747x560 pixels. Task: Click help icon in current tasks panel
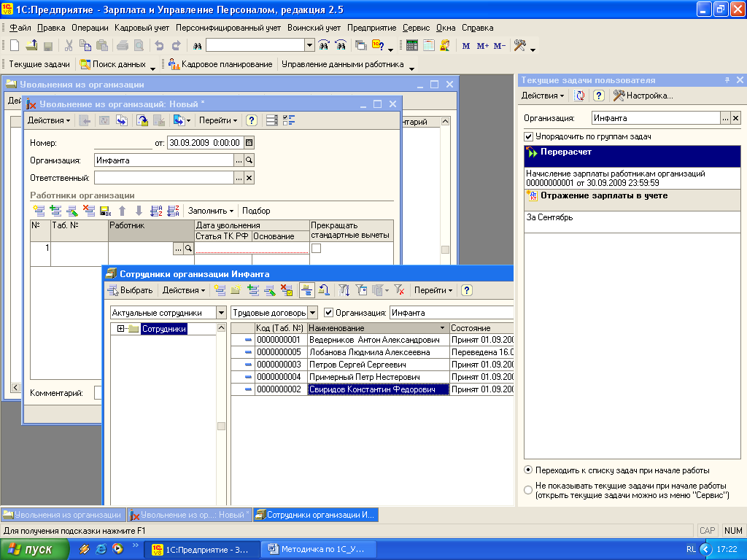599,96
